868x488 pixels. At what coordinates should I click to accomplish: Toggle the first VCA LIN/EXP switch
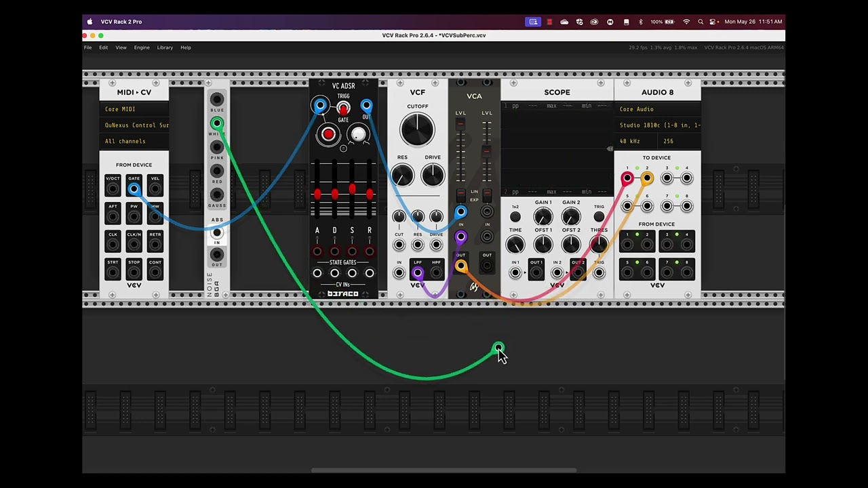click(x=460, y=196)
